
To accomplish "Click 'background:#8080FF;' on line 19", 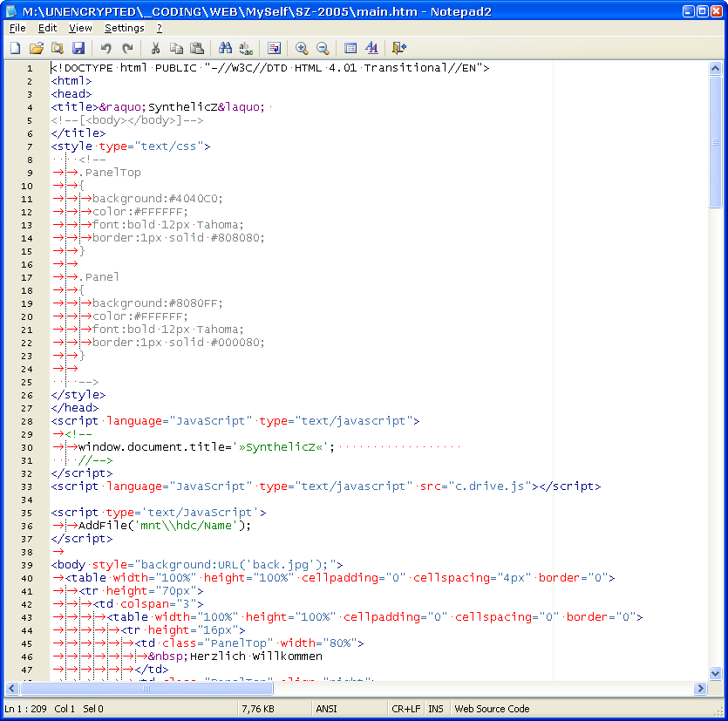I will tap(158, 303).
